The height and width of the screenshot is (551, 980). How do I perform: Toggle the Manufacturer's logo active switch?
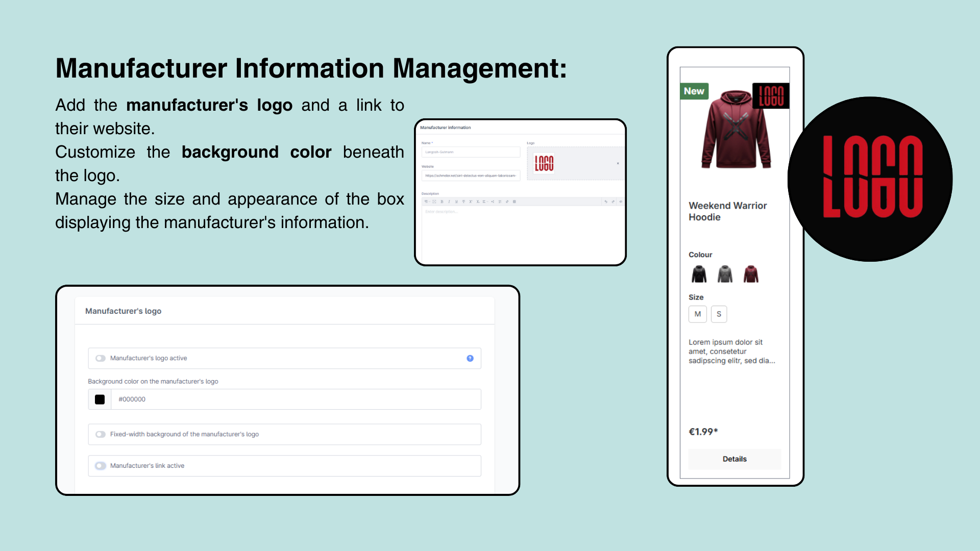pos(101,358)
